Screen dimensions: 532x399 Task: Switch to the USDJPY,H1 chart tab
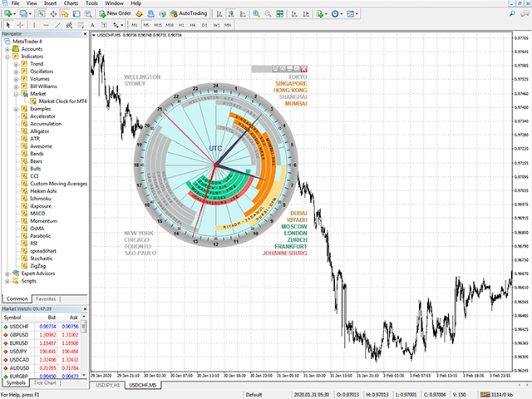tap(107, 385)
